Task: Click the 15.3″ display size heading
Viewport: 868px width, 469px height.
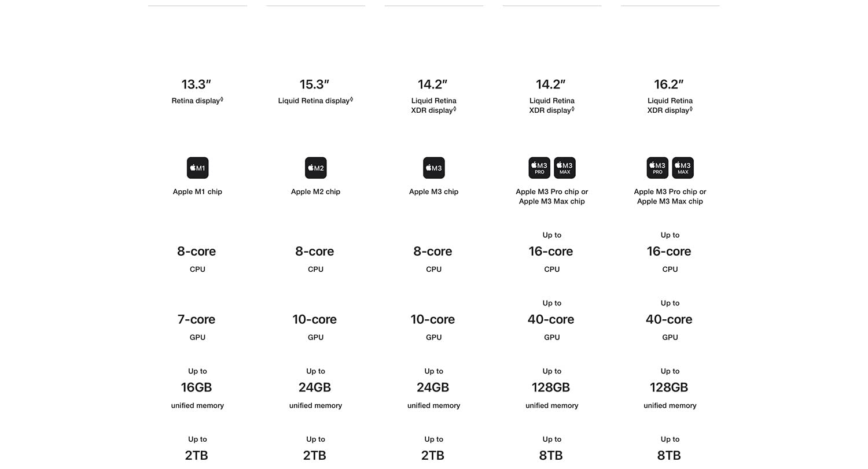Action: pyautogui.click(x=314, y=84)
